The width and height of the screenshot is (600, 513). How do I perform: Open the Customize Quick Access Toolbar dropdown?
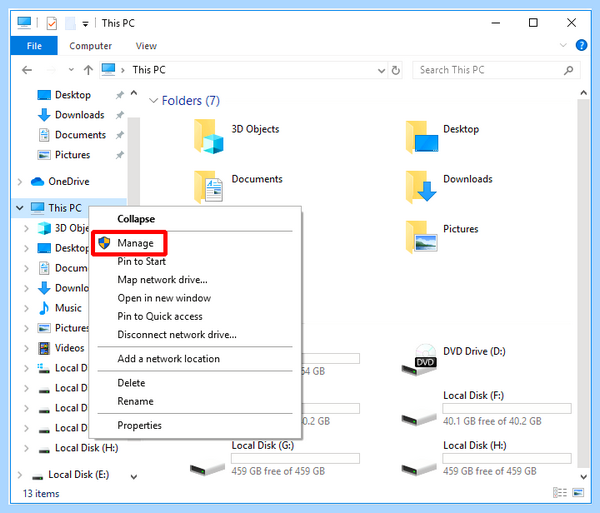click(85, 24)
